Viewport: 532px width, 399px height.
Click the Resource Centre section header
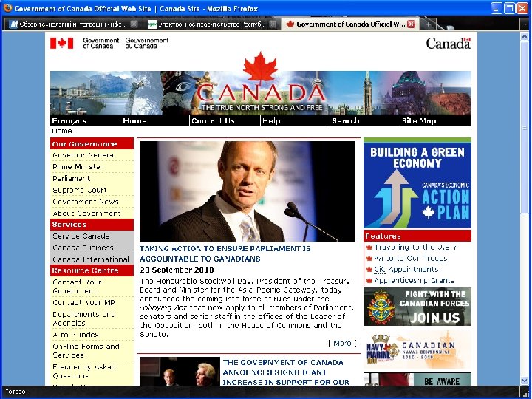(92, 270)
